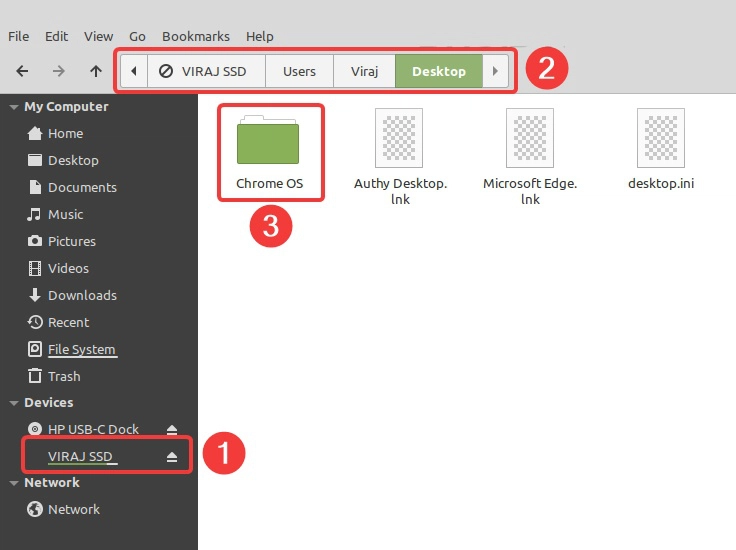Eject the HP USB-C Dock device
Image resolution: width=736 pixels, height=550 pixels.
click(x=171, y=430)
